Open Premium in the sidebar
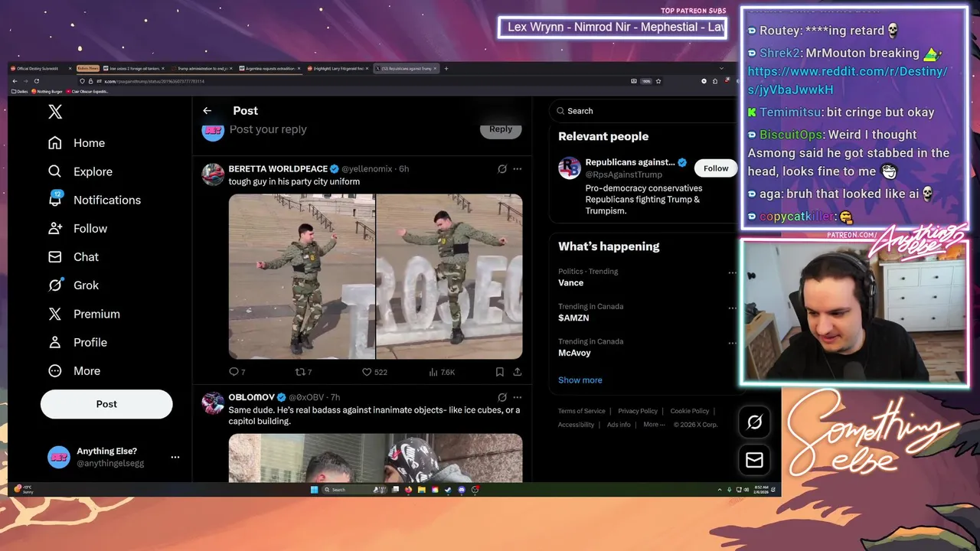Viewport: 980px width, 551px height. point(84,314)
